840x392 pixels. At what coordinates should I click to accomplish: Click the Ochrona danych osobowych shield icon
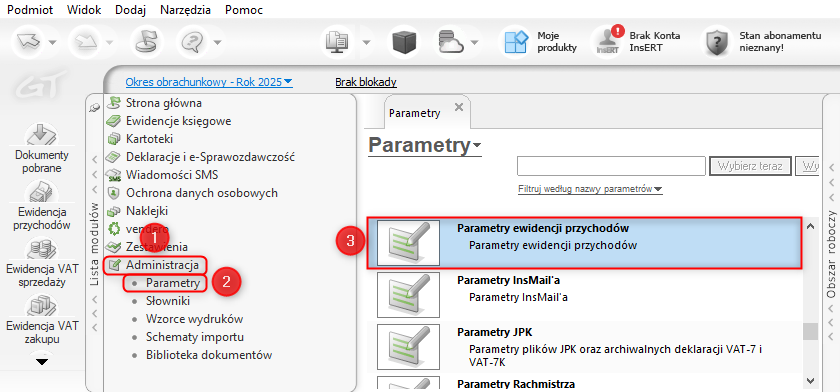(113, 193)
